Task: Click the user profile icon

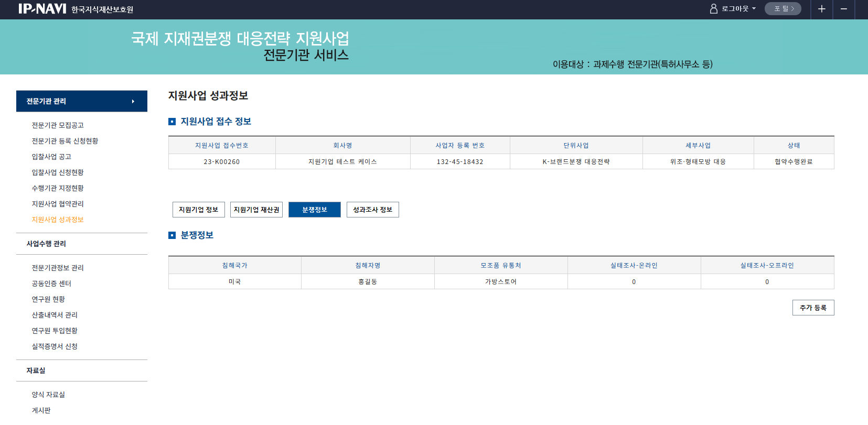Action: pyautogui.click(x=713, y=9)
